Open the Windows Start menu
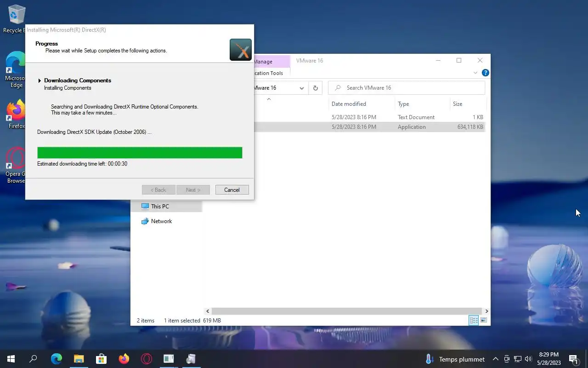This screenshot has width=588, height=368. (11, 359)
